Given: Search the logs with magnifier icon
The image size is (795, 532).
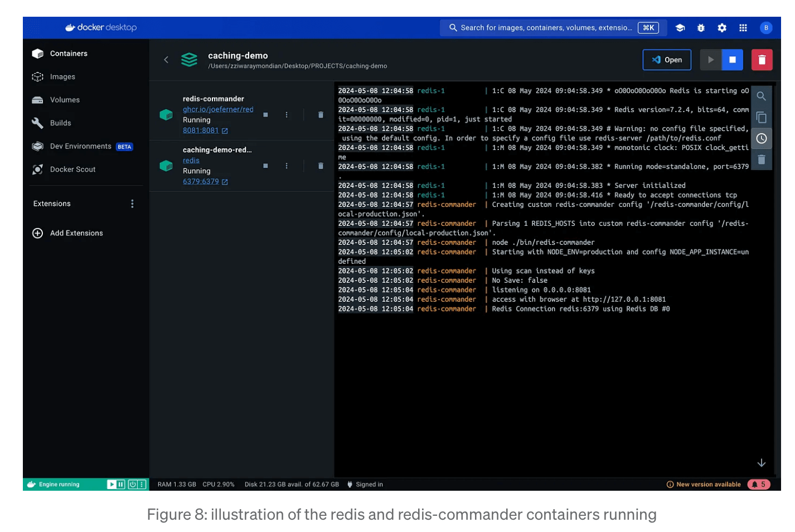Looking at the screenshot, I should tap(761, 96).
